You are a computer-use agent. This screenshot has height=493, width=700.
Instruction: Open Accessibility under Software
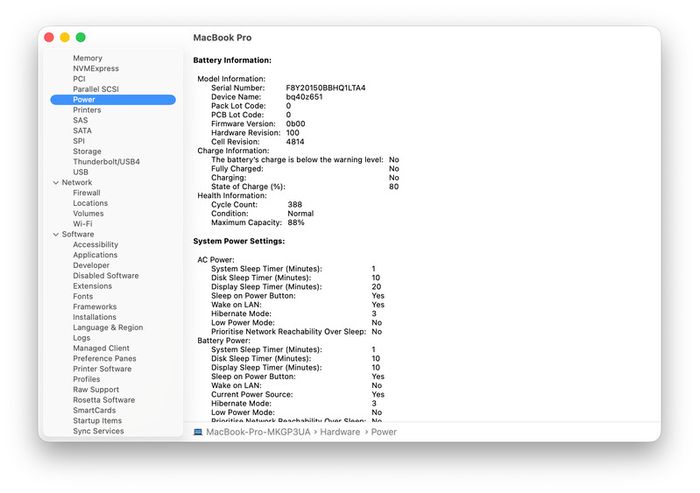(x=96, y=245)
